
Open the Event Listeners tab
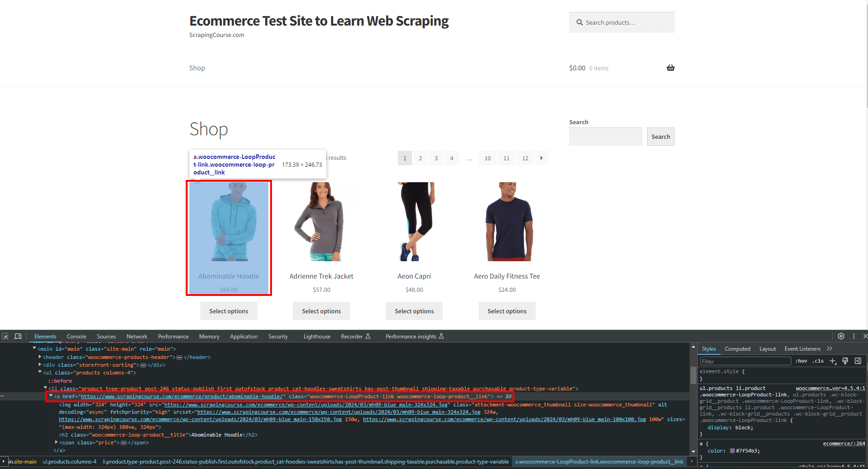coord(802,348)
